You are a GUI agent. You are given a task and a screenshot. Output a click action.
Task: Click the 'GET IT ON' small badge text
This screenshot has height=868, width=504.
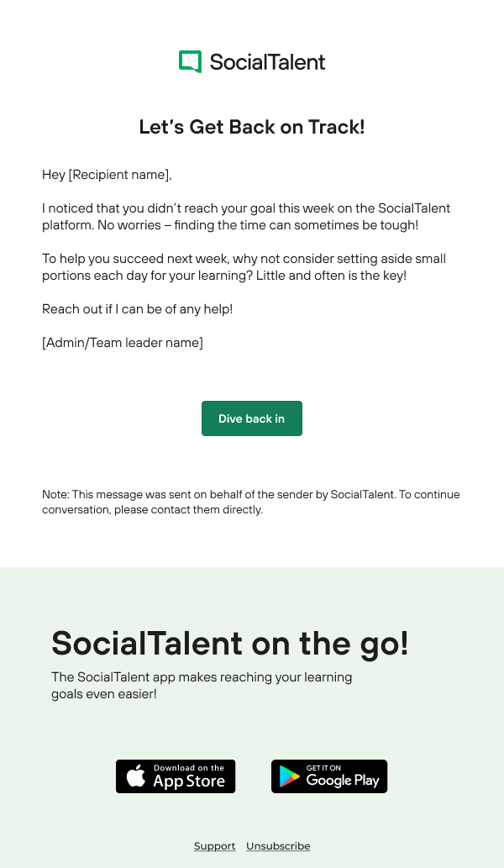(324, 768)
